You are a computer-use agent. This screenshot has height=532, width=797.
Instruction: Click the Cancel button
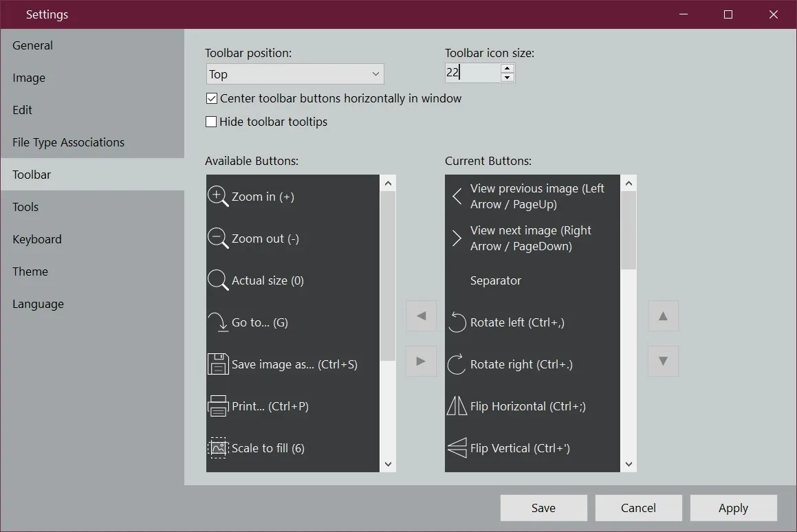pos(638,508)
